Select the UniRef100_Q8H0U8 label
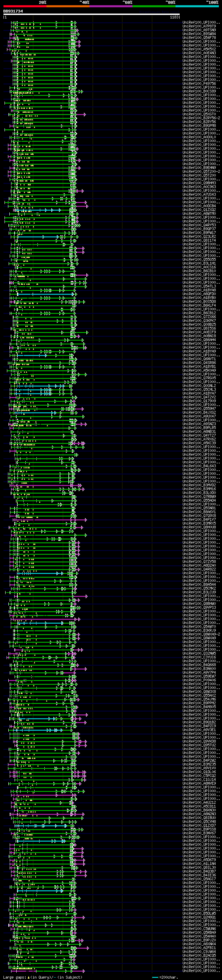 click(199, 527)
